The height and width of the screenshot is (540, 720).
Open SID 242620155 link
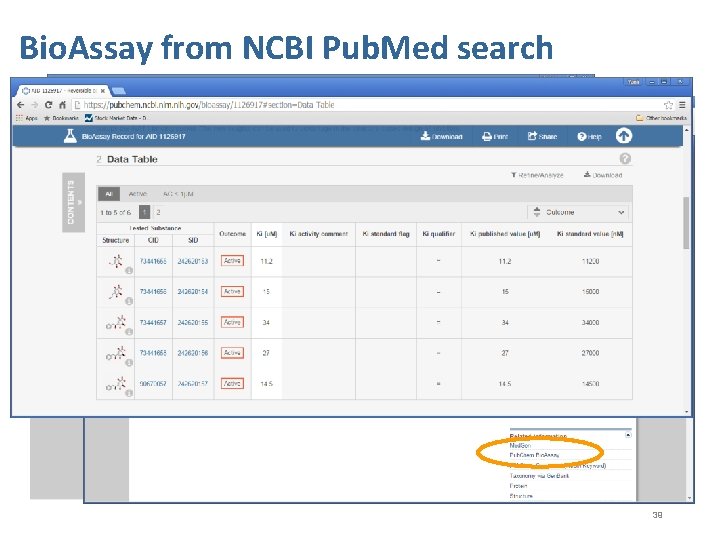coord(193,323)
